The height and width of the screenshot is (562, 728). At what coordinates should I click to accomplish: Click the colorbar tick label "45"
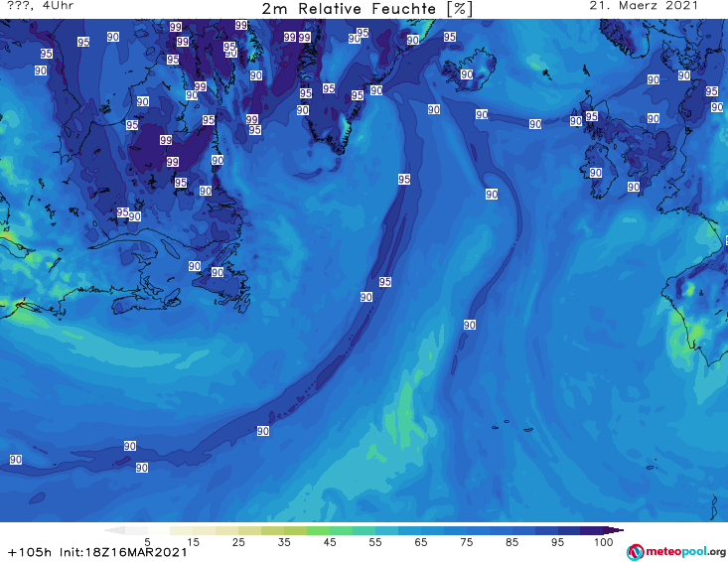click(x=330, y=542)
